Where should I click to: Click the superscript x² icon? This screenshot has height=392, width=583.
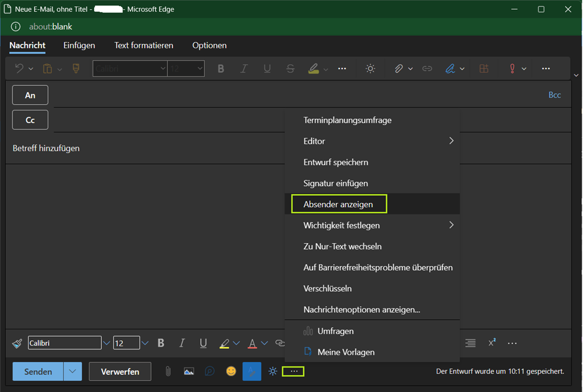tap(492, 343)
